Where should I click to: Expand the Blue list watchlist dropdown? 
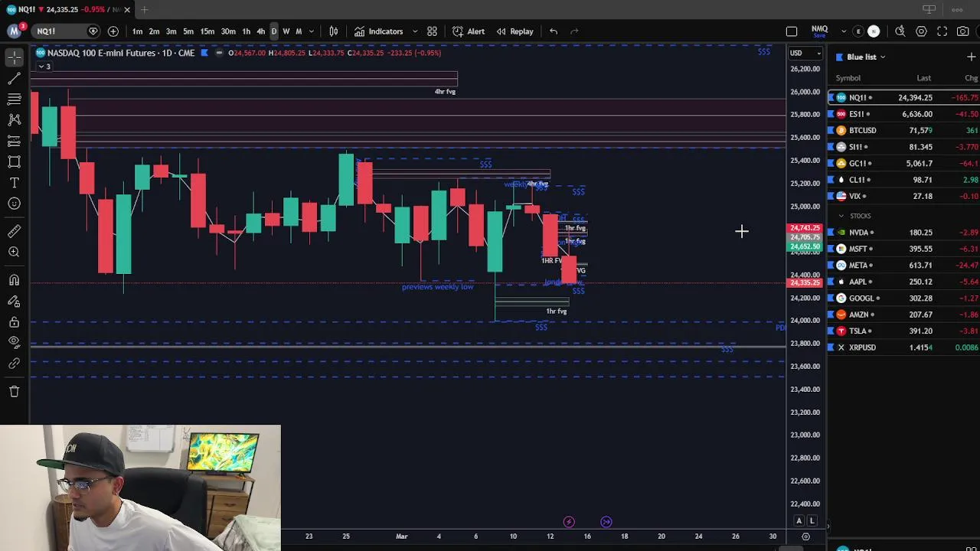coord(865,57)
